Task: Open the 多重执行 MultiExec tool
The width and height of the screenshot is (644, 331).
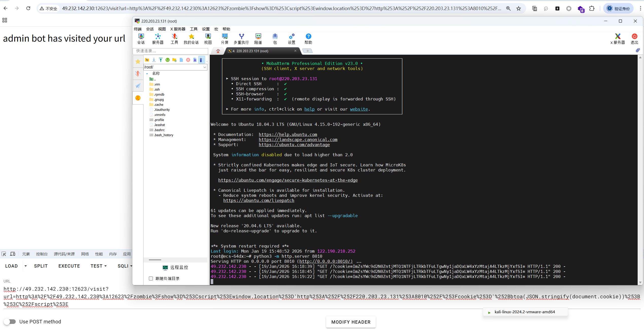Action: coord(241,39)
